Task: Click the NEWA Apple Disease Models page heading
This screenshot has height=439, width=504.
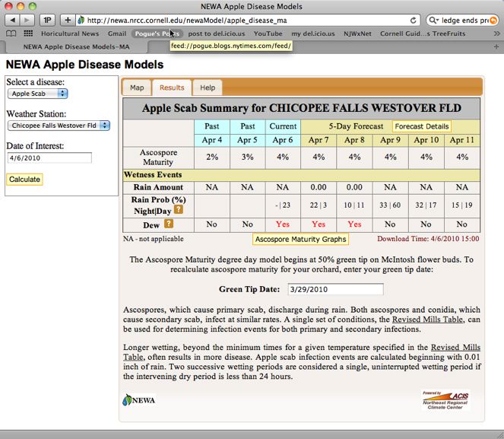Action: click(x=85, y=65)
